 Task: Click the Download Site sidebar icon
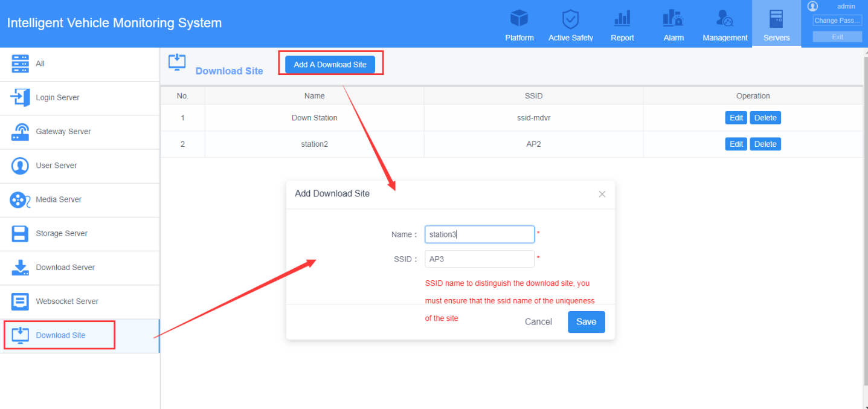coord(21,335)
